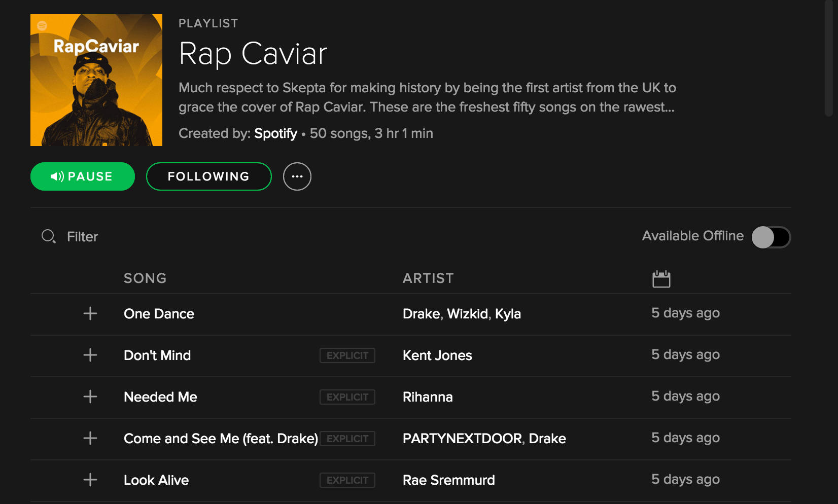The height and width of the screenshot is (504, 838).
Task: Click EXPLICIT tag on Don't Mind
Action: pyautogui.click(x=347, y=355)
